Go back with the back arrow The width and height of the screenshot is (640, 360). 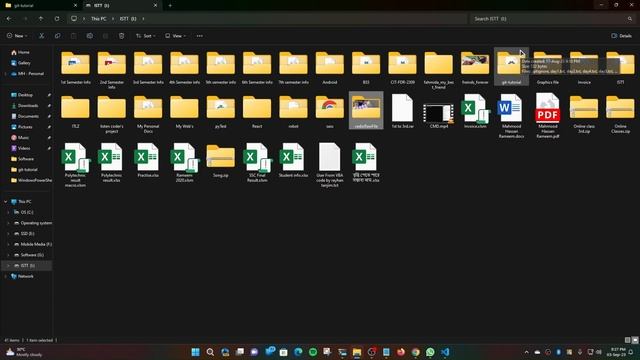(9, 19)
